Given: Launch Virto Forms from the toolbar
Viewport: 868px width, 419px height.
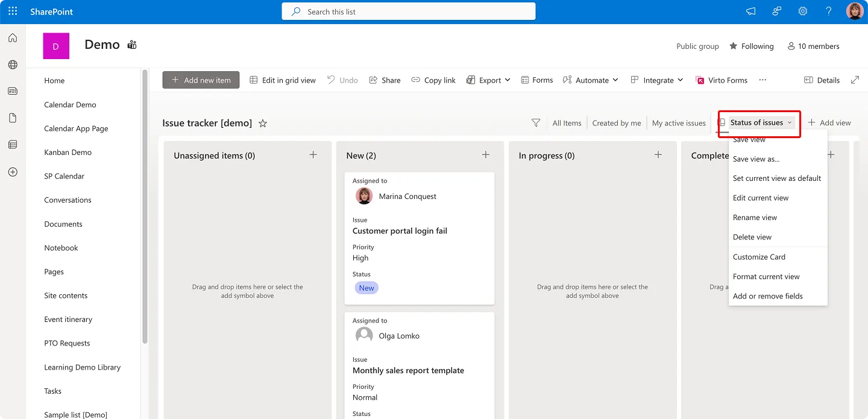Looking at the screenshot, I should (x=721, y=80).
